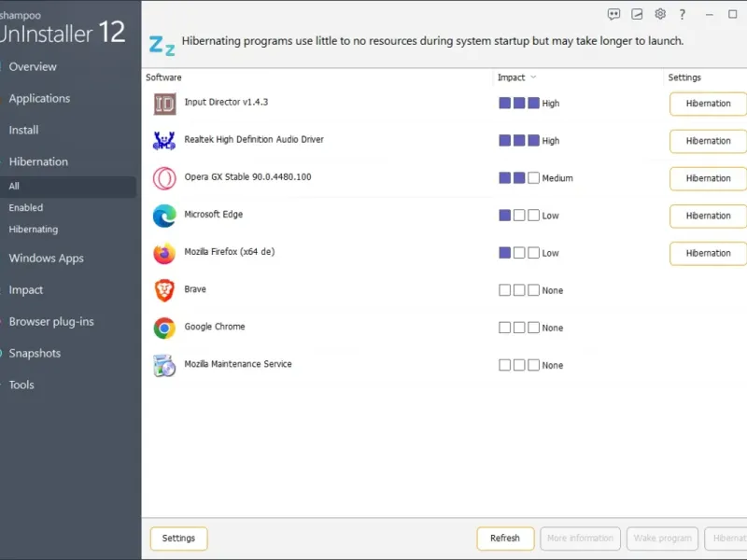The width and height of the screenshot is (747, 560).
Task: Click the skin/theme icon in title bar
Action: (x=637, y=14)
